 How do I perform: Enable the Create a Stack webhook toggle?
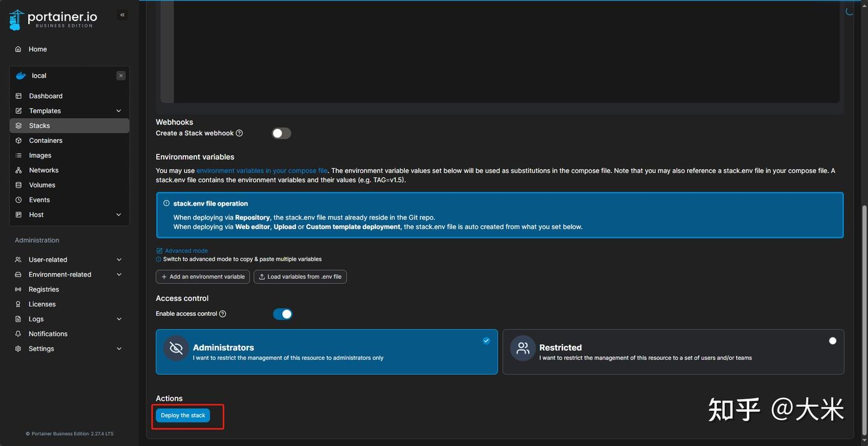click(281, 133)
